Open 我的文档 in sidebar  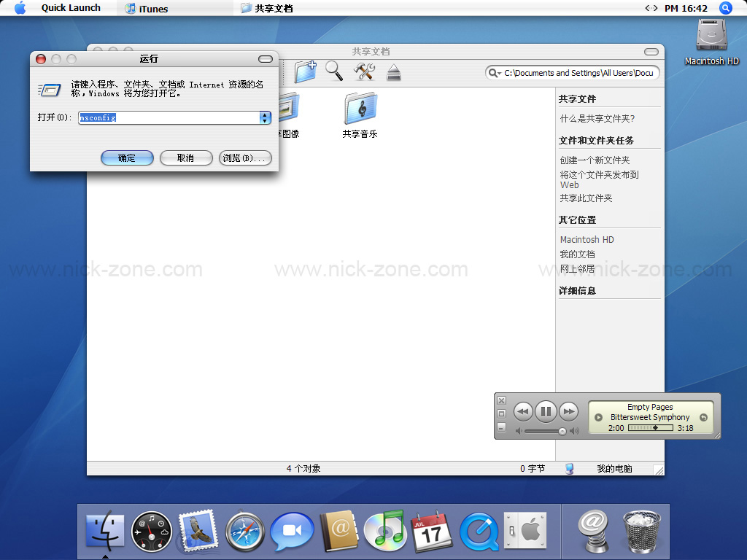pos(578,254)
